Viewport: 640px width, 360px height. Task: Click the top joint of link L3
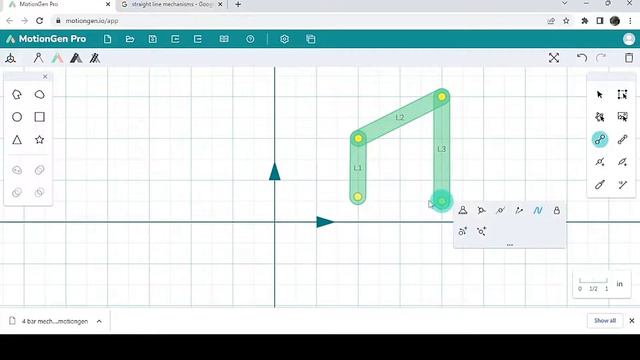(x=442, y=97)
